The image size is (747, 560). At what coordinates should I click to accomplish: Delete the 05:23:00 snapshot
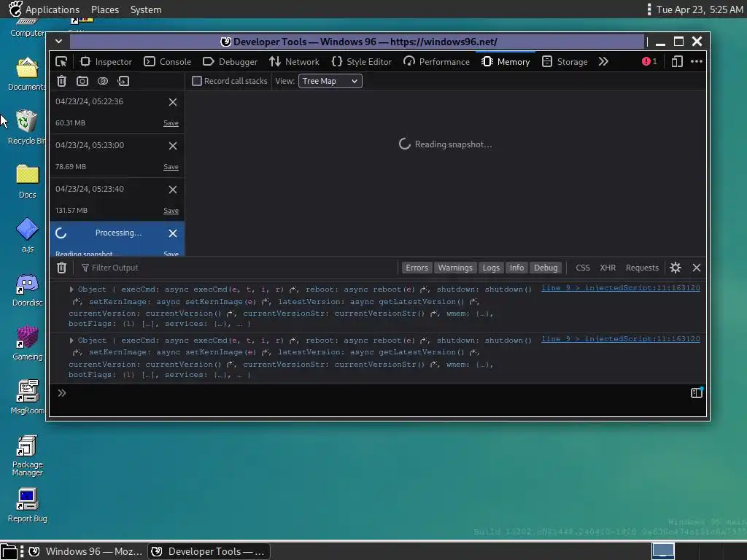pos(173,146)
